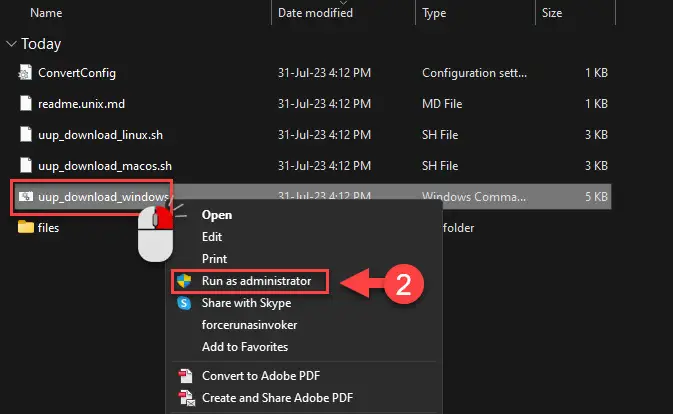The image size is (673, 414).
Task: Sort by Date modified column header
Action: pyautogui.click(x=315, y=14)
